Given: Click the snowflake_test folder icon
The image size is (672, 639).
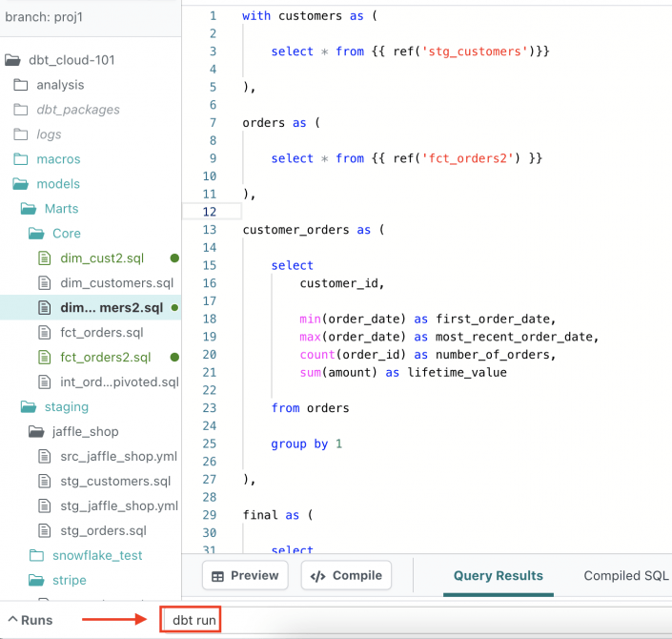Looking at the screenshot, I should 36,556.
